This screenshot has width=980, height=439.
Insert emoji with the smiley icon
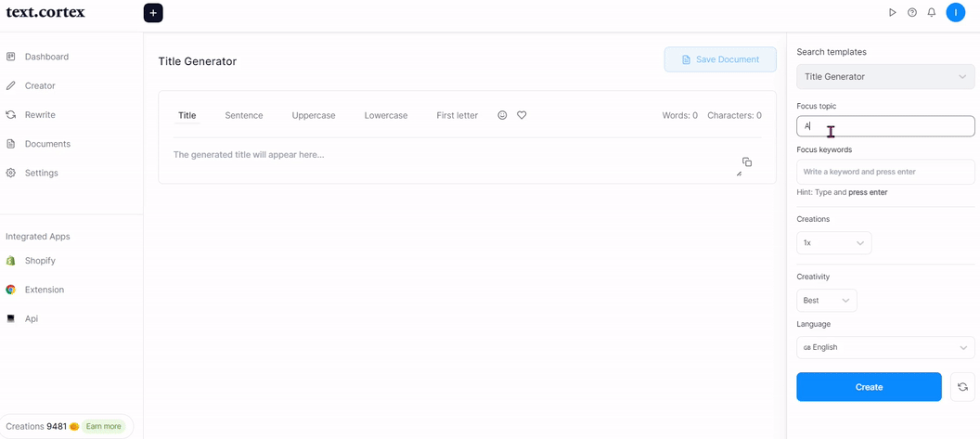click(x=502, y=115)
